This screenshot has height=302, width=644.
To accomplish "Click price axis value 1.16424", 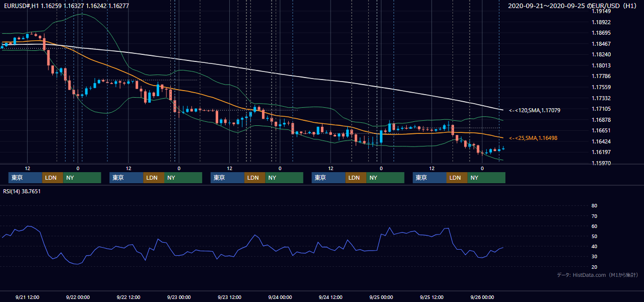I will [601, 141].
